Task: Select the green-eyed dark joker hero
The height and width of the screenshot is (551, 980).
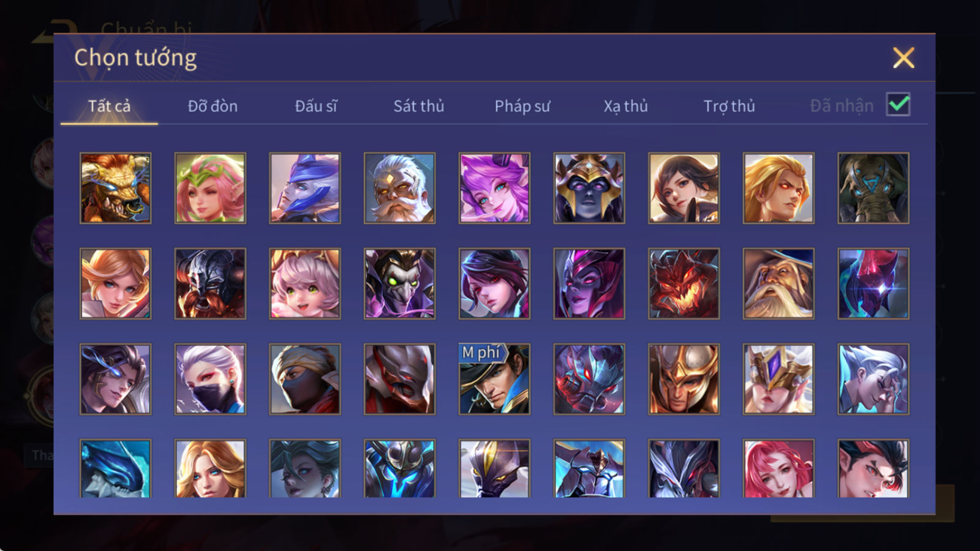Action: pyautogui.click(x=400, y=283)
